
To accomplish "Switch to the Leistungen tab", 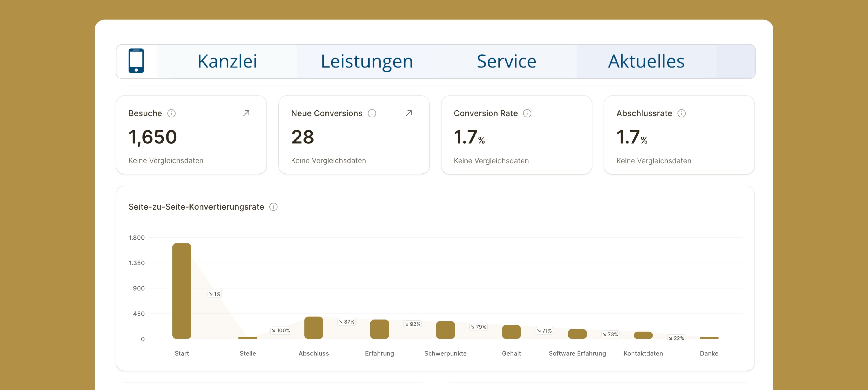I will click(x=367, y=61).
